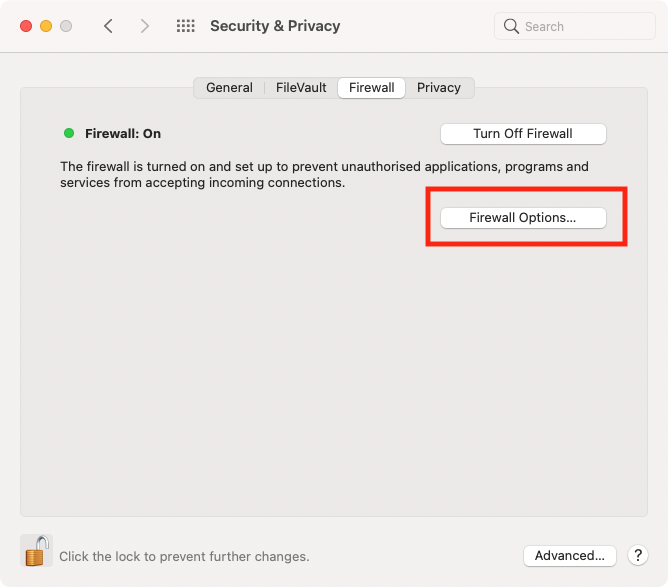
Task: Switch to the General tab
Action: pos(229,88)
